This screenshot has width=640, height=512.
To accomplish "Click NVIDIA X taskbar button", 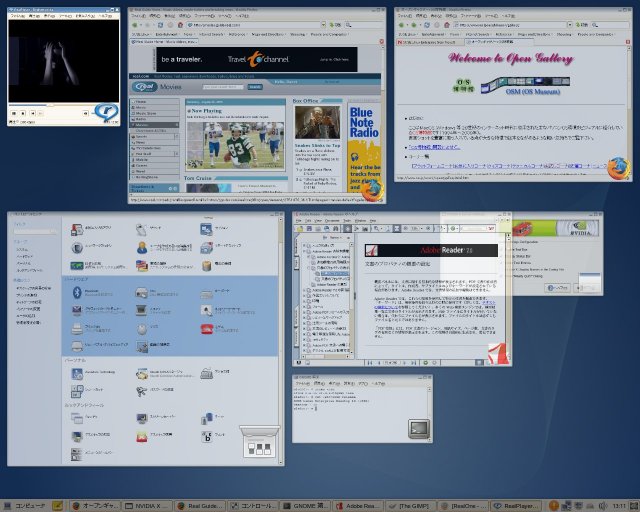I will (x=148, y=506).
